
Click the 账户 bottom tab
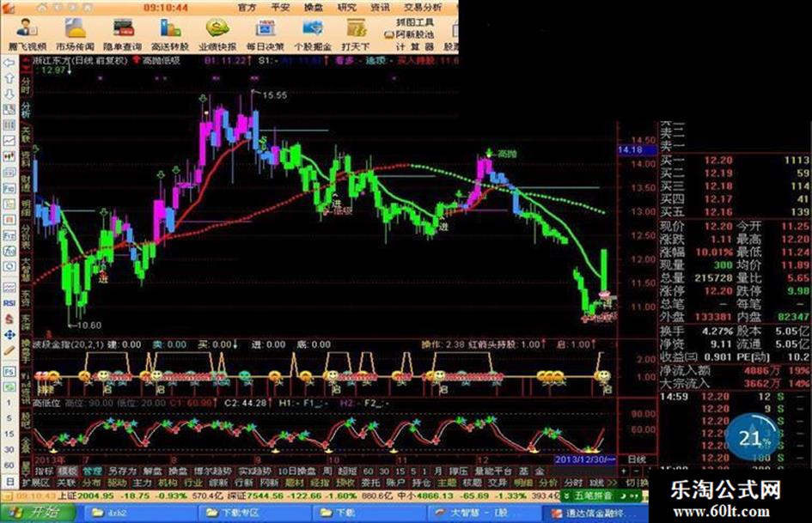[395, 483]
